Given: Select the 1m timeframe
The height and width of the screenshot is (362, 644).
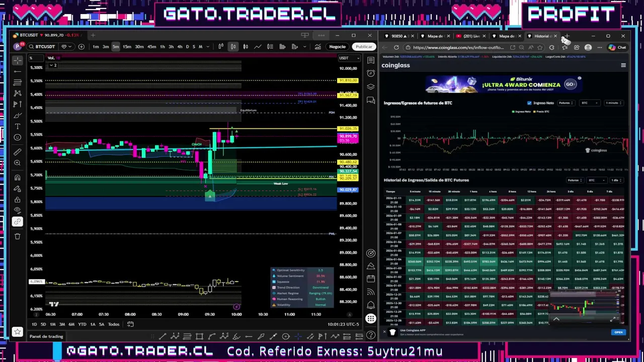Looking at the screenshot, I should click(96, 47).
